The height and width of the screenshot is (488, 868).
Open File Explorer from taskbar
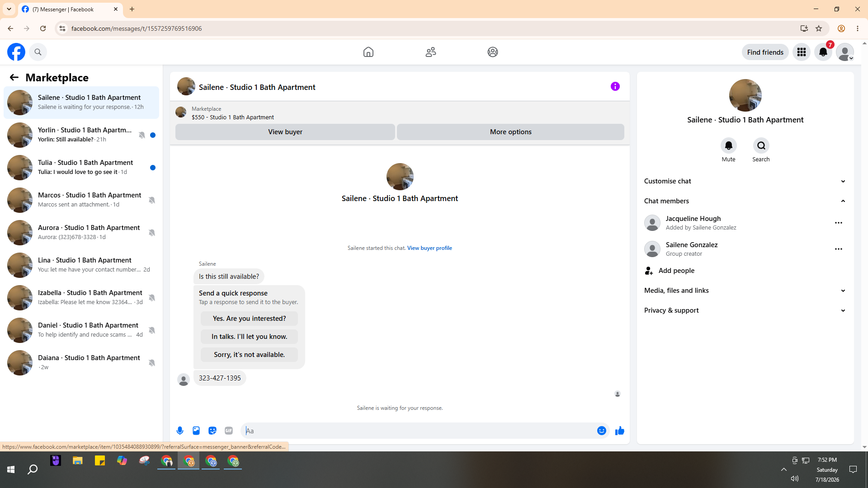tap(78, 461)
